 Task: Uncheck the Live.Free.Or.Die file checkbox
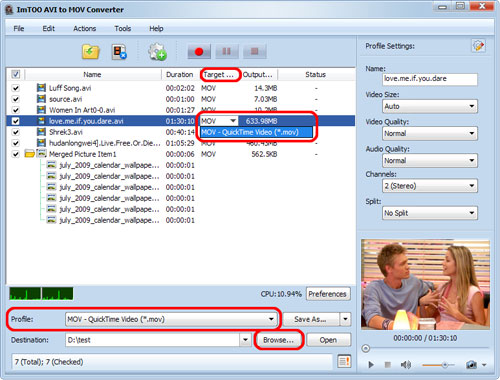pyautogui.click(x=16, y=143)
